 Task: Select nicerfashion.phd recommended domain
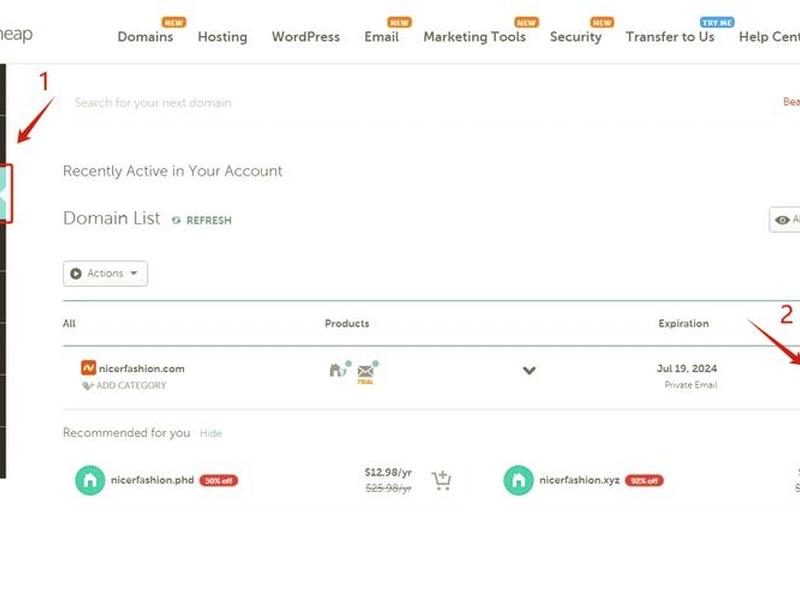tap(153, 480)
